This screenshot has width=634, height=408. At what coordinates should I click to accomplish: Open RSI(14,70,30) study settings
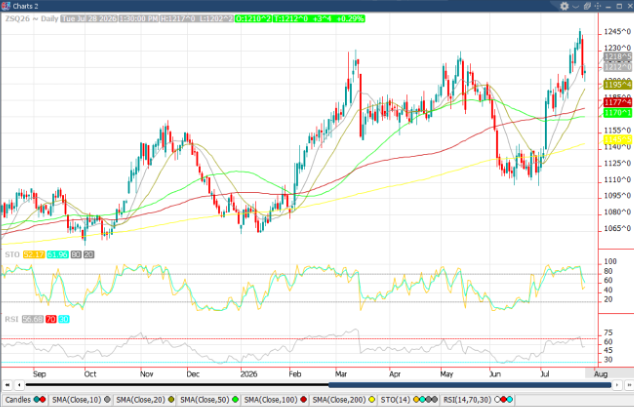(x=478, y=400)
